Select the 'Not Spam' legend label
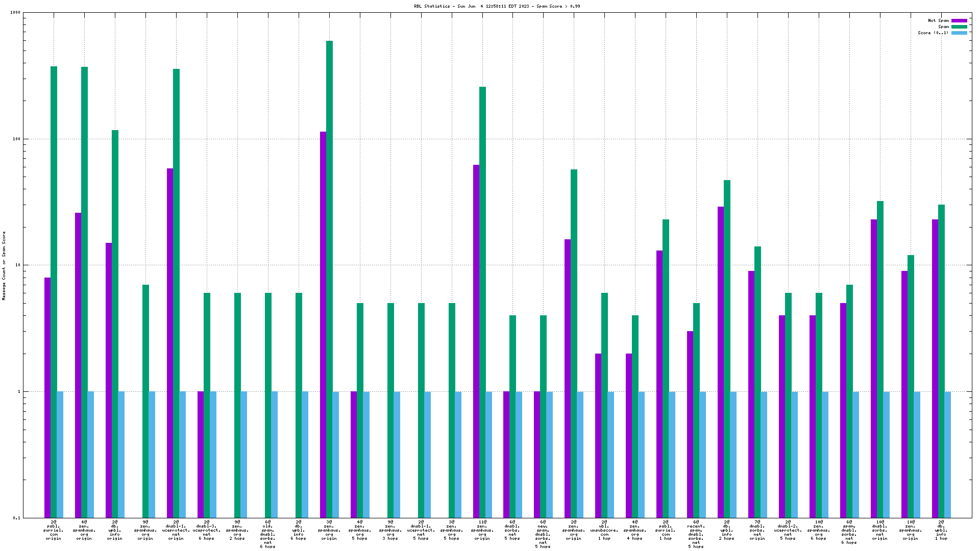Screen dimensions: 980x551 [x=938, y=21]
